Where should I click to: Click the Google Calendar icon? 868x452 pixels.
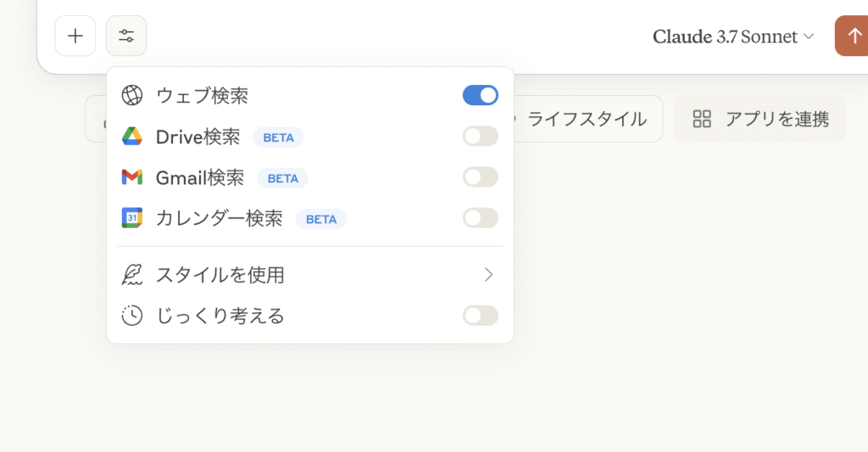coord(131,218)
